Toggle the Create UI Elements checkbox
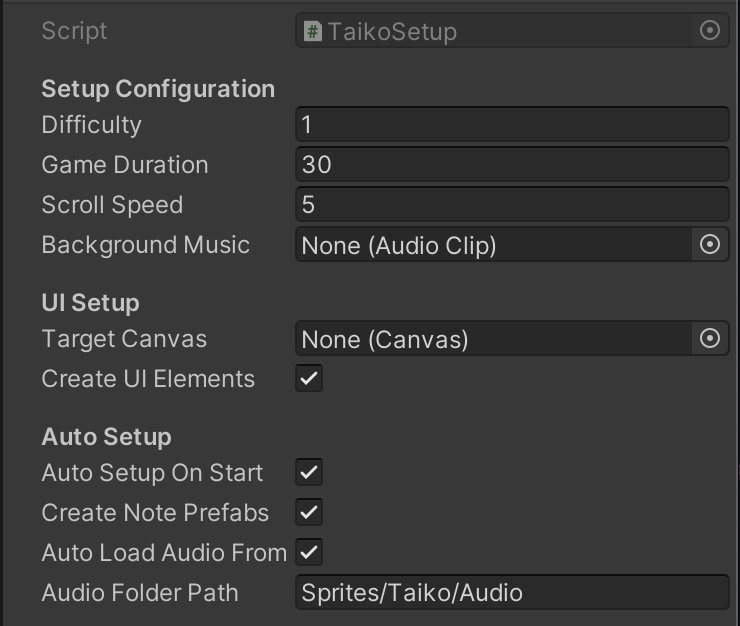Image resolution: width=740 pixels, height=626 pixels. (309, 378)
